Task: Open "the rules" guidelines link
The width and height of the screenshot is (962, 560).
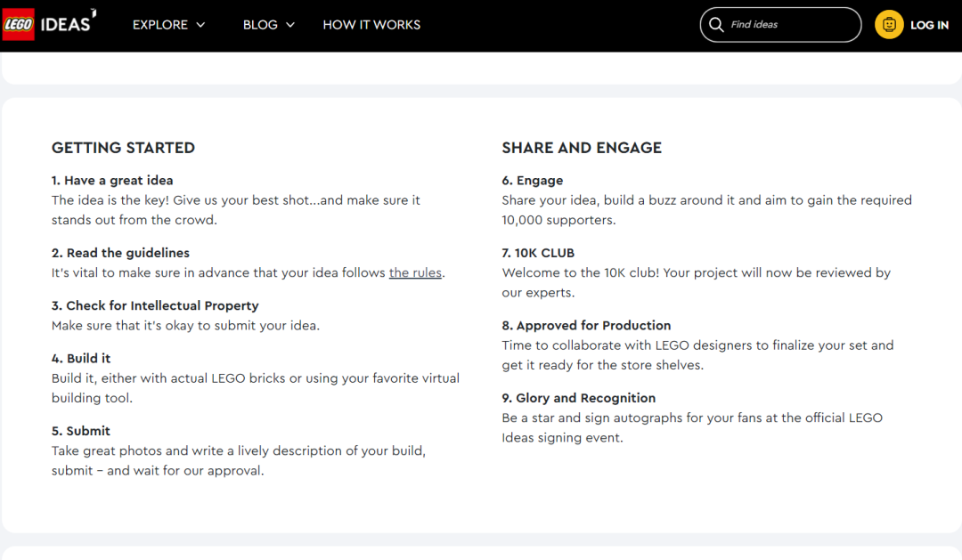Action: coord(415,273)
